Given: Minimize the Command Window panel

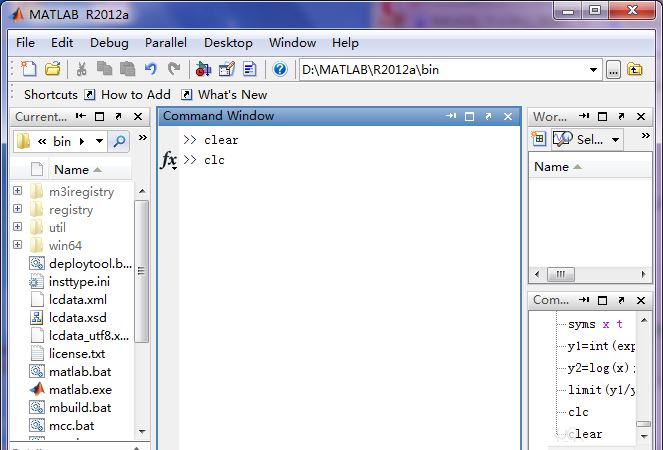Looking at the screenshot, I should click(x=451, y=116).
